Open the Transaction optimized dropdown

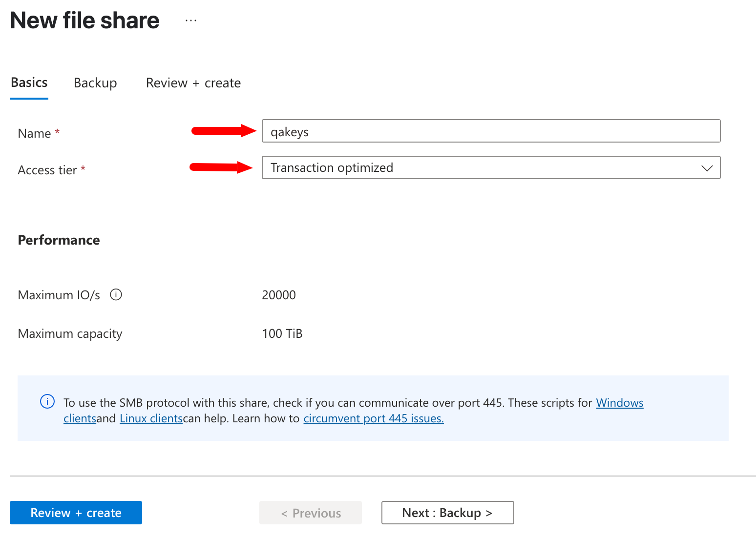[490, 168]
